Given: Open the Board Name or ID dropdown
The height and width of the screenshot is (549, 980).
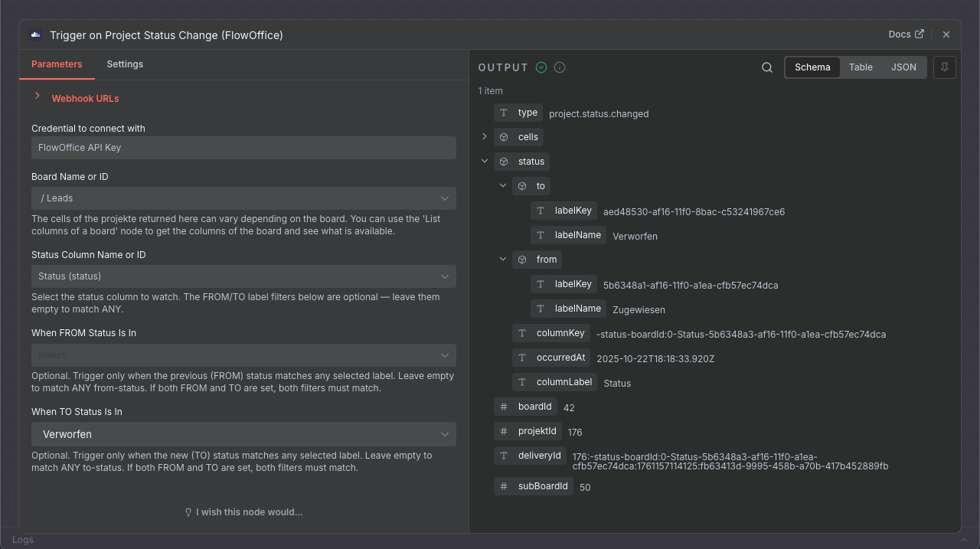Looking at the screenshot, I should (243, 198).
